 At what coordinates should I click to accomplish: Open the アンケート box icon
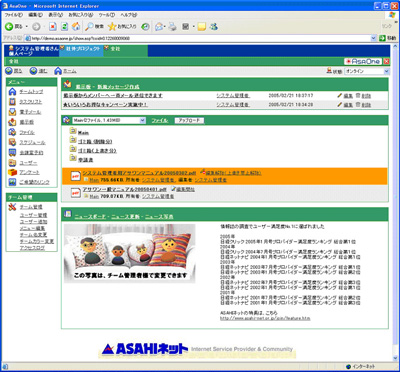pyautogui.click(x=12, y=172)
